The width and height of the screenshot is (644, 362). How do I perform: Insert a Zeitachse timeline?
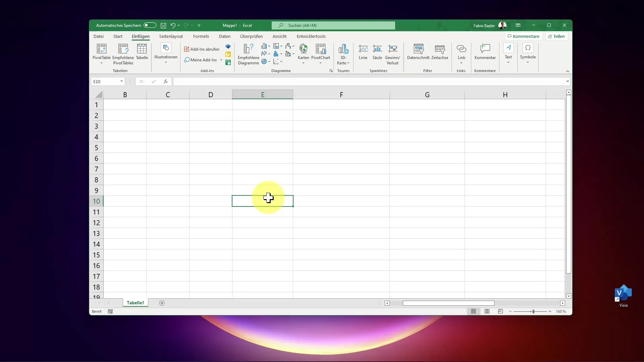(x=440, y=52)
